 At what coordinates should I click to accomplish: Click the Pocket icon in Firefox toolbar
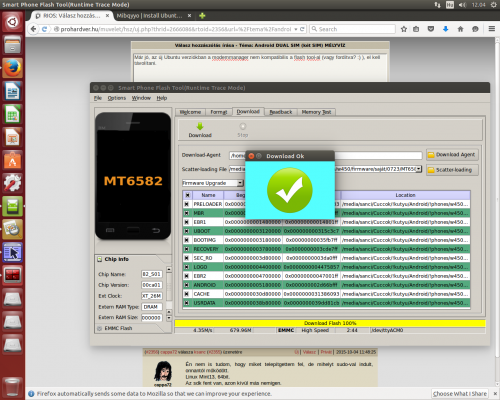(431, 29)
